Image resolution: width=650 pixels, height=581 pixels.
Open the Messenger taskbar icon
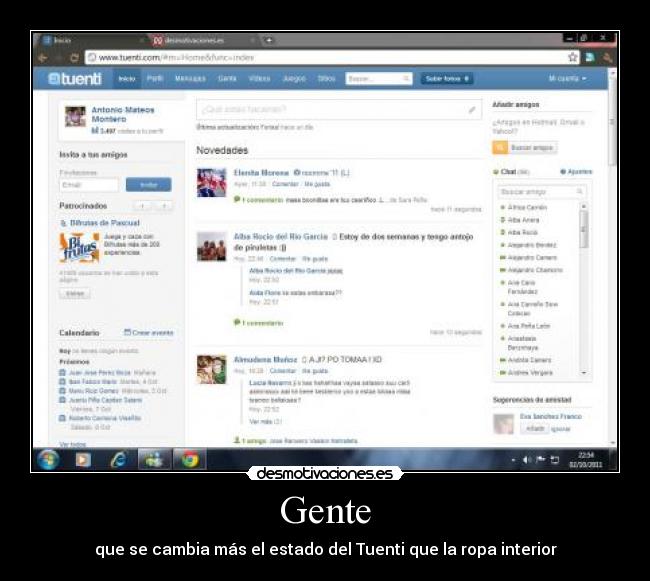(154, 460)
